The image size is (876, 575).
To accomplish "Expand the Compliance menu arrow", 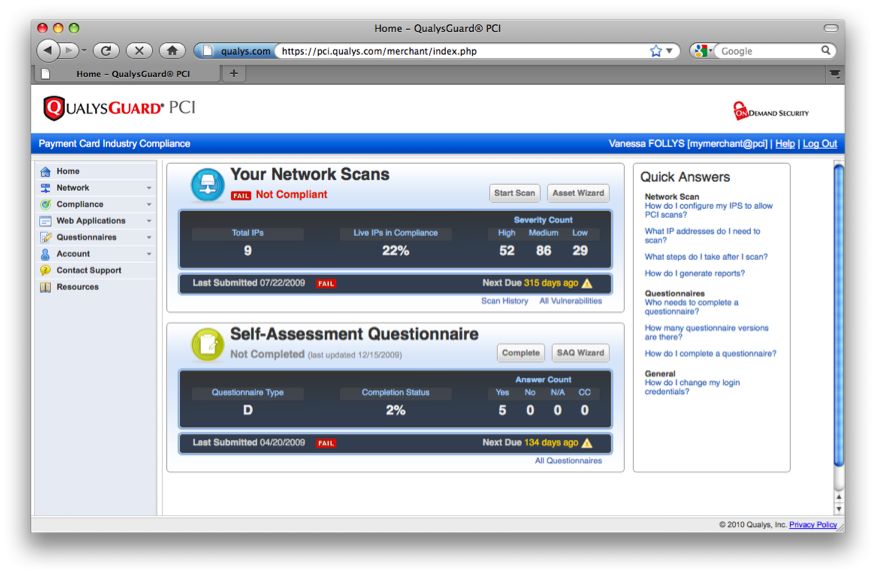I will [x=149, y=205].
